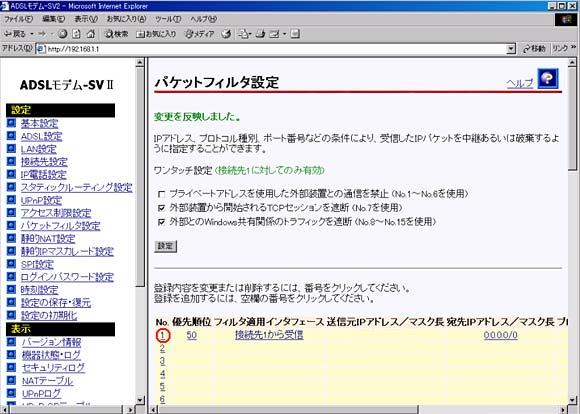Click filter entry number 1 link
Image resolution: width=580 pixels, height=414 pixels.
(162, 335)
